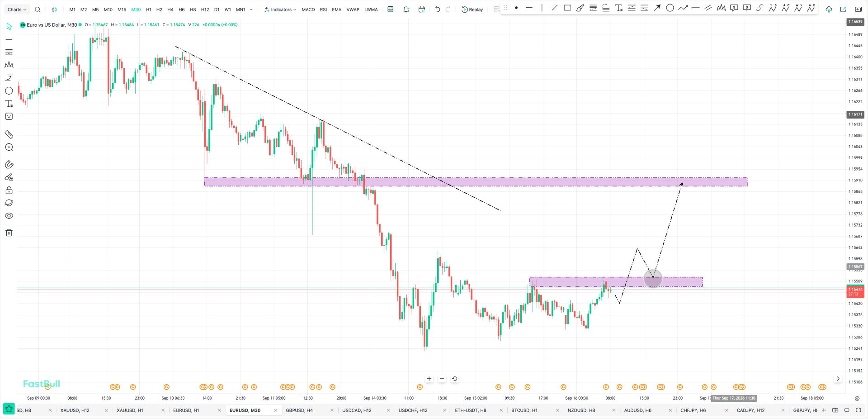
Task: Select the H4 timeframe button
Action: [x=170, y=10]
